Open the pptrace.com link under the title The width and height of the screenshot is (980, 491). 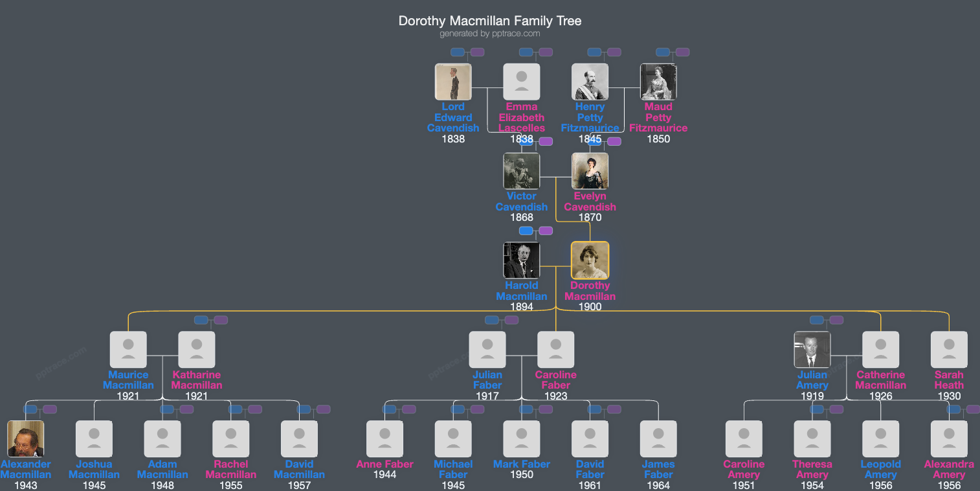(516, 33)
